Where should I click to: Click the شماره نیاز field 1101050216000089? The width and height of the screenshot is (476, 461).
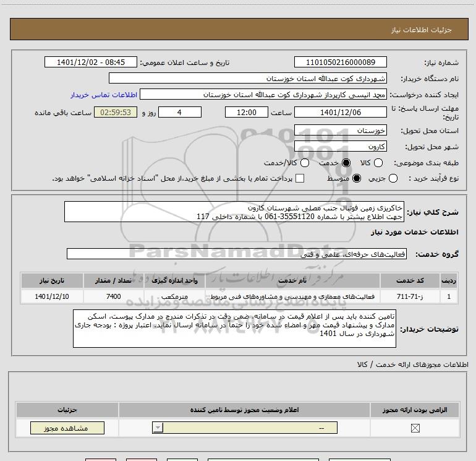(x=340, y=62)
